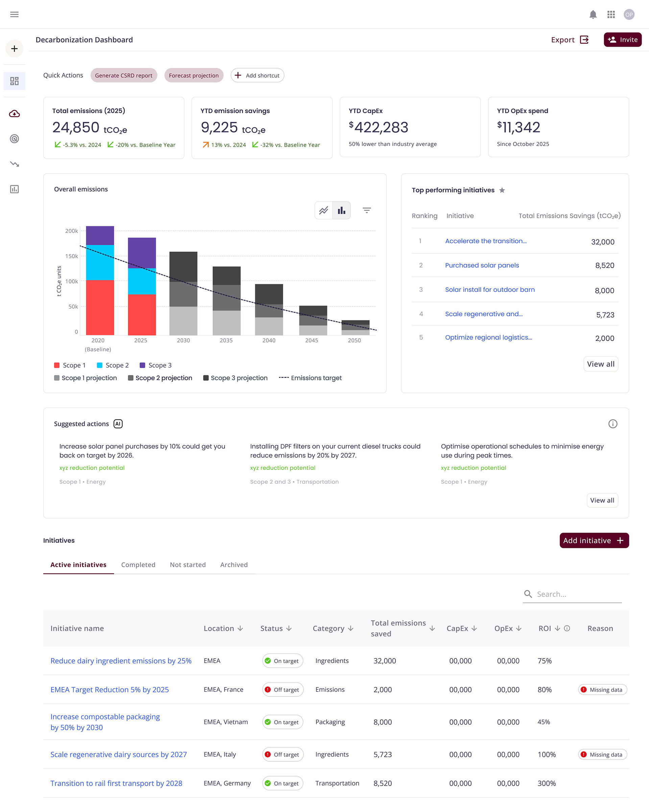The height and width of the screenshot is (812, 649).
Task: Switch Overall emissions to line chart view
Action: click(x=324, y=210)
